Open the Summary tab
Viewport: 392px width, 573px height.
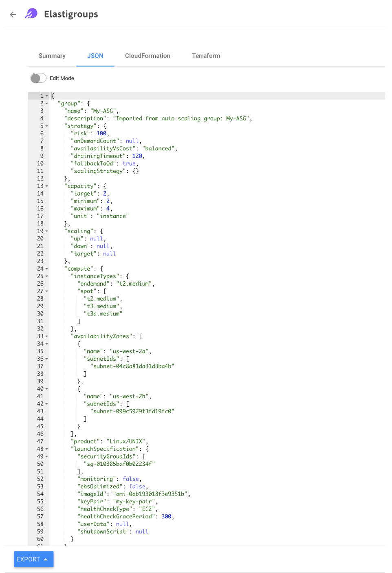[52, 56]
